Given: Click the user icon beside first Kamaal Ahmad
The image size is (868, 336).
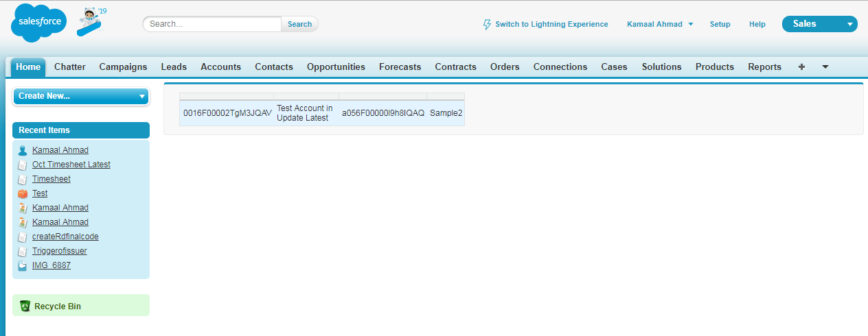Looking at the screenshot, I should click(x=23, y=150).
